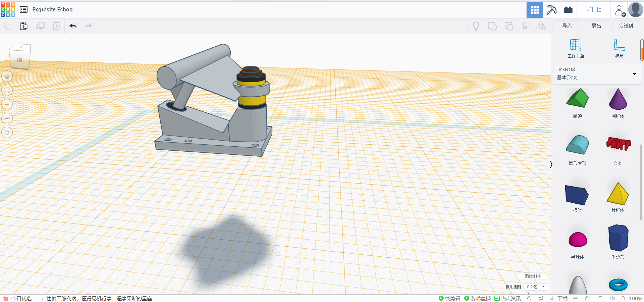Open the Bricks mode icon
This screenshot has width=644, height=302.
[x=568, y=9]
